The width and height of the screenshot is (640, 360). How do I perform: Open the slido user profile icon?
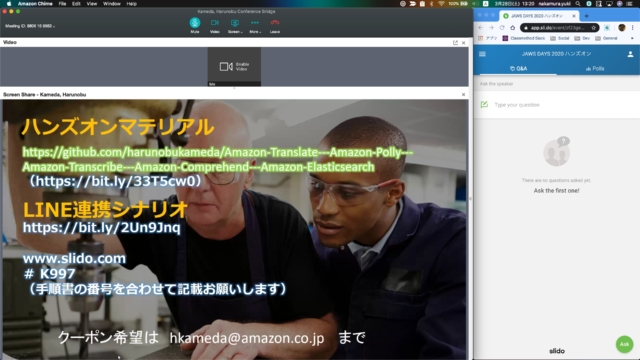click(x=630, y=54)
